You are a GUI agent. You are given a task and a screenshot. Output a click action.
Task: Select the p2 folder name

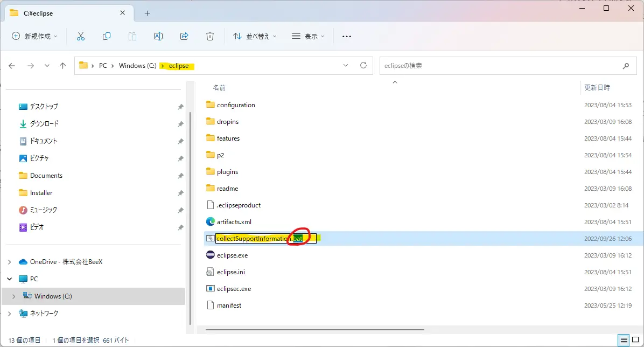(x=221, y=155)
